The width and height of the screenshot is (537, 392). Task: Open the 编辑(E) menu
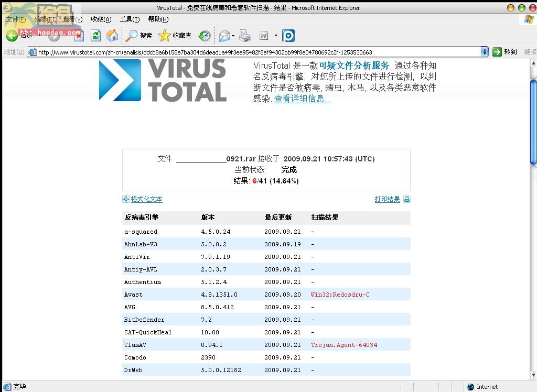pos(45,19)
